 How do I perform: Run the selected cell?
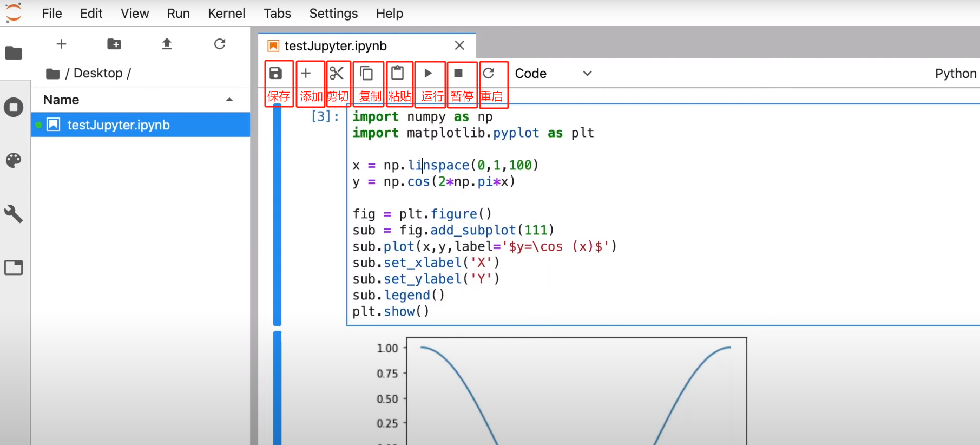(428, 73)
